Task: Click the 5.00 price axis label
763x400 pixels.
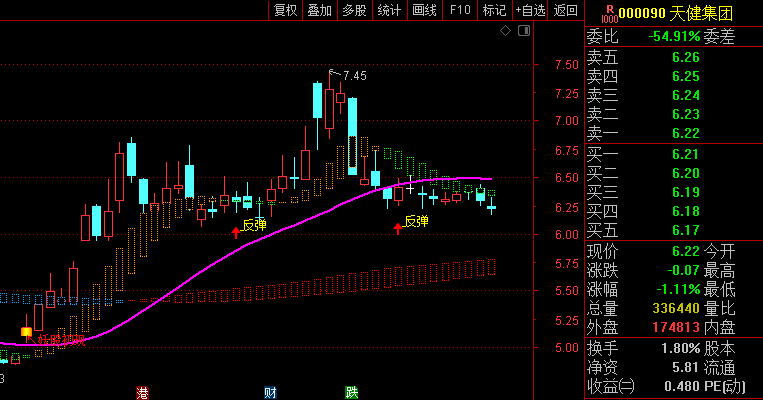Action: pyautogui.click(x=567, y=348)
